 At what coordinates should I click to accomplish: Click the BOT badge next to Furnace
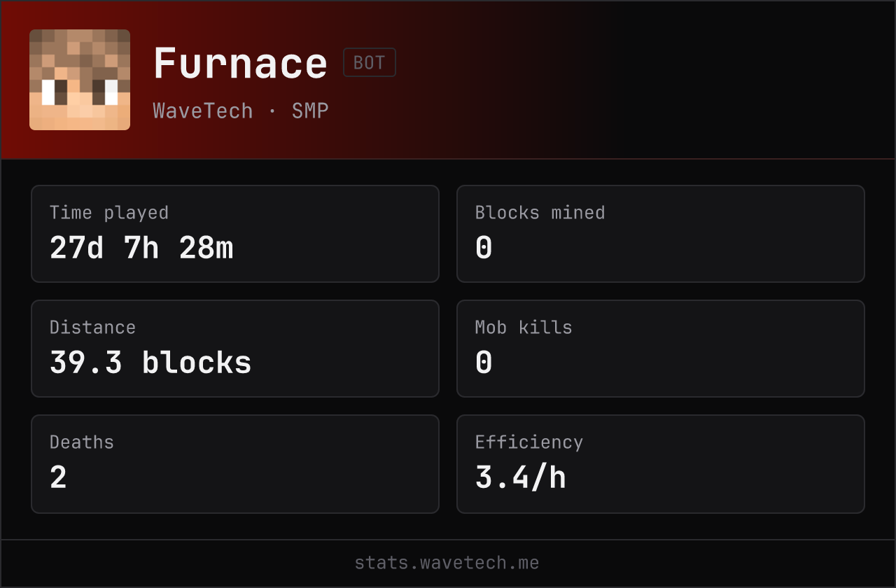(x=370, y=62)
